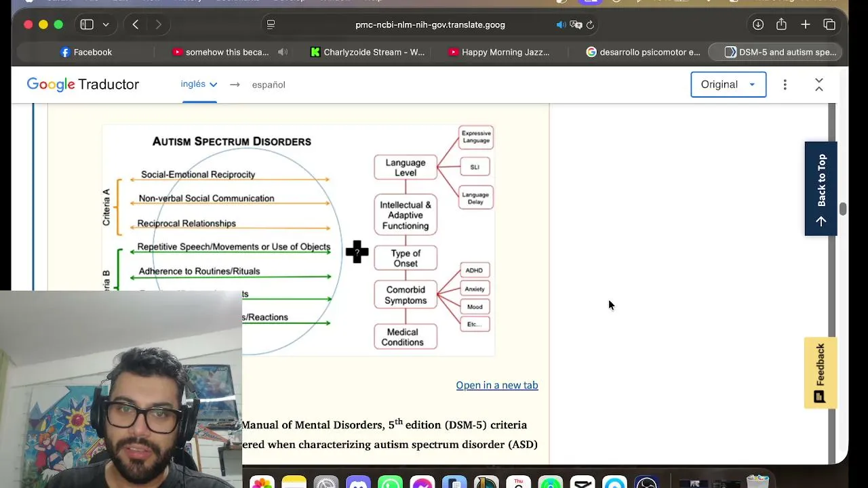Image resolution: width=868 pixels, height=488 pixels.
Task: Click 'Social-Emotional Reciprocity' in the figure
Action: [x=198, y=174]
